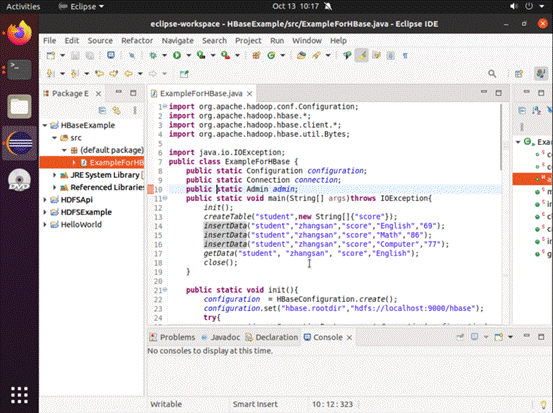Toggle the Java editor breadcrumb icon
553x413 pixels.
pos(347,55)
